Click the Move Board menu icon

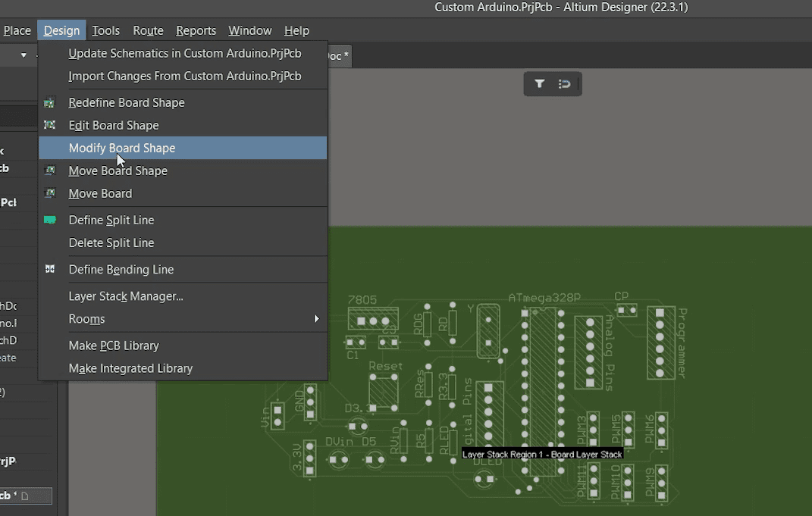tap(51, 193)
